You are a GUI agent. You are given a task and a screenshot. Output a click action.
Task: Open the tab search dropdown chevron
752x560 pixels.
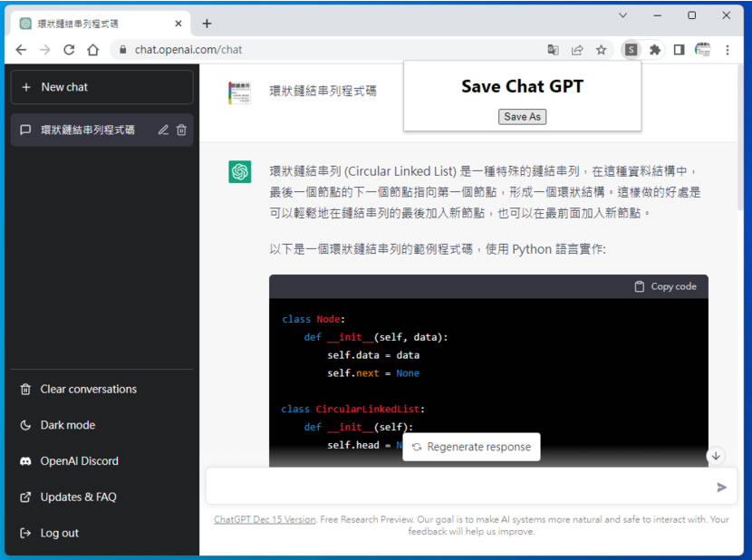623,15
